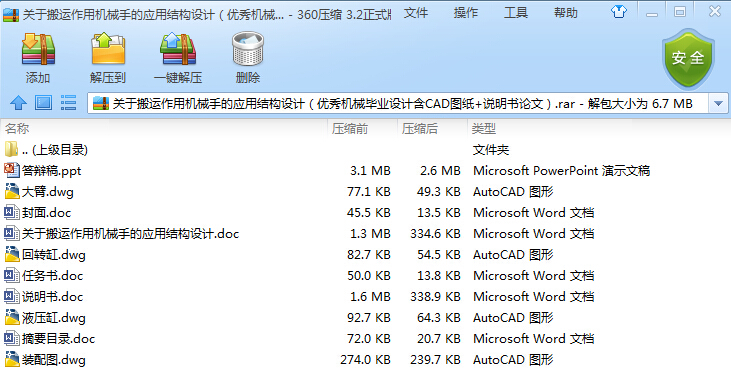Click Microsoft PowerPoint 演示文稿 type cell

point(561,171)
